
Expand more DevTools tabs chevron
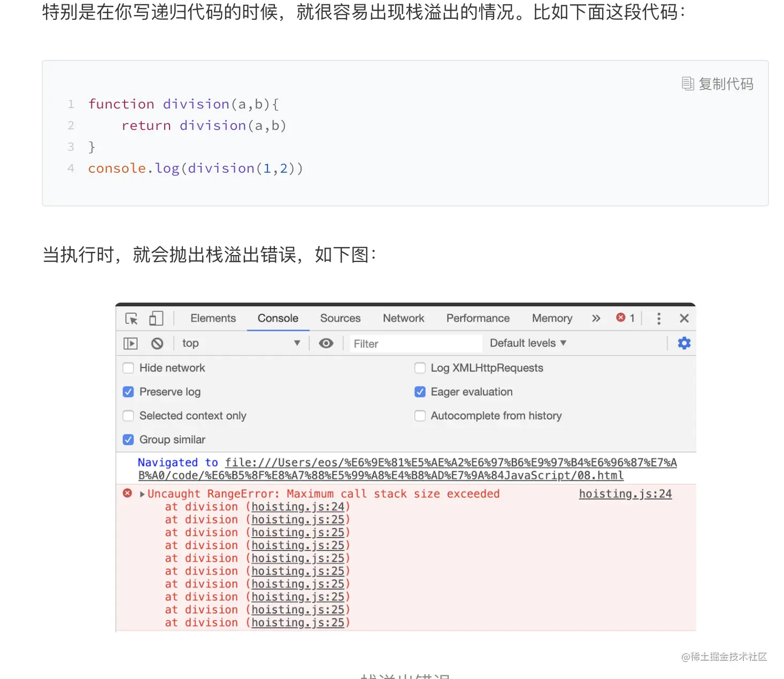coord(596,318)
